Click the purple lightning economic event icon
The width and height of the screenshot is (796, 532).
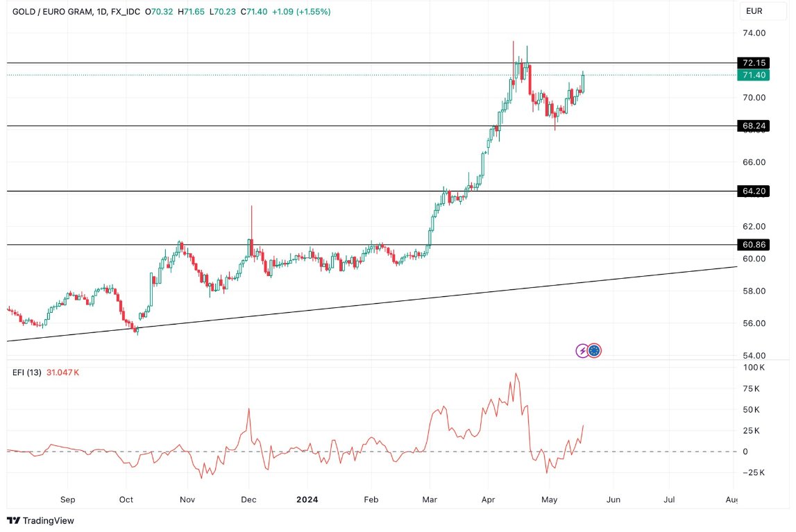[x=582, y=350]
